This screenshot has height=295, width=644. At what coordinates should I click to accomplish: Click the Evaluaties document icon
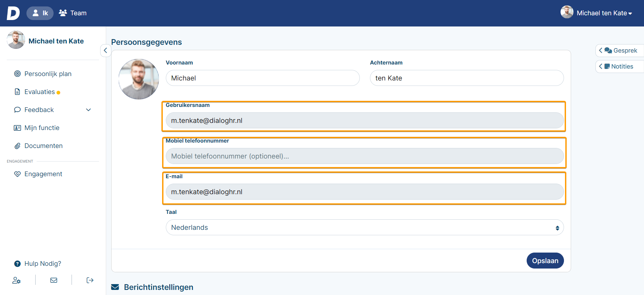click(17, 92)
